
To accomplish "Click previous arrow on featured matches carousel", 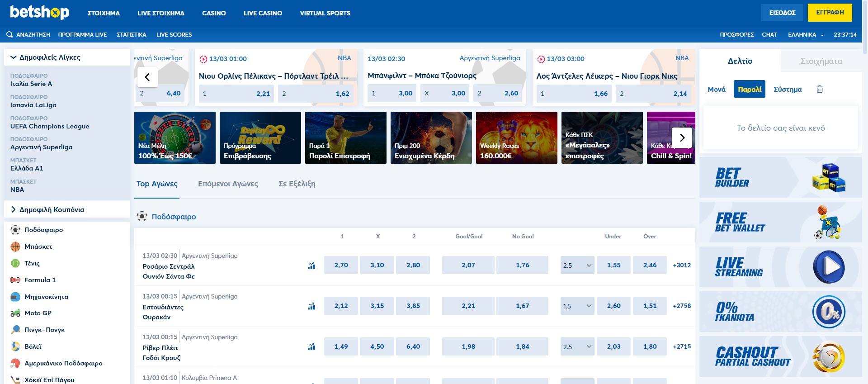I will pyautogui.click(x=147, y=77).
